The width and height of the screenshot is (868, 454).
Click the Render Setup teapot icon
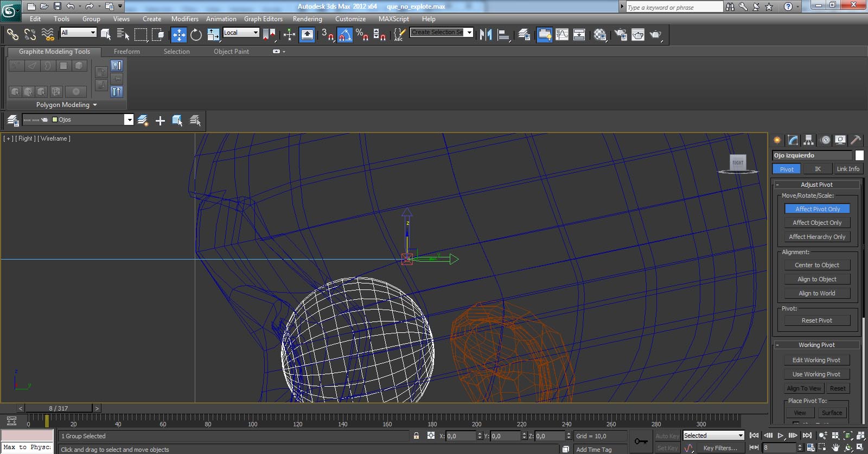(620, 35)
